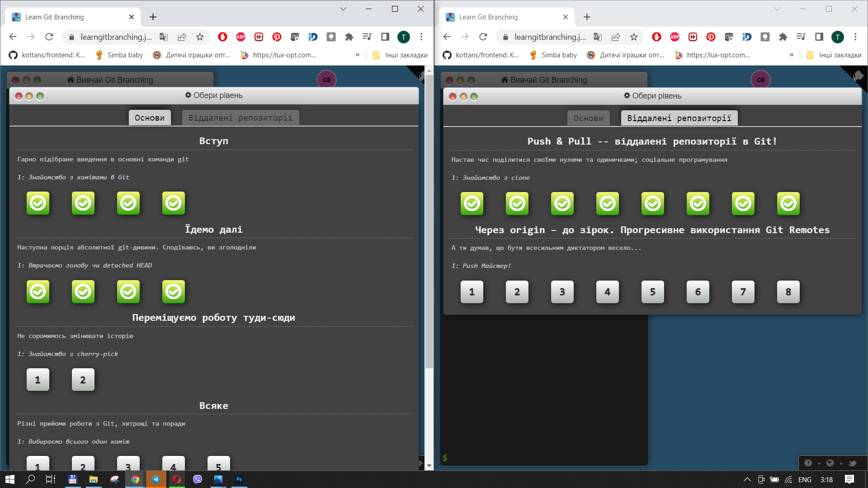The image size is (868, 488).
Task: Click the home icon next to Вивчай Git Branching
Action: [505, 80]
